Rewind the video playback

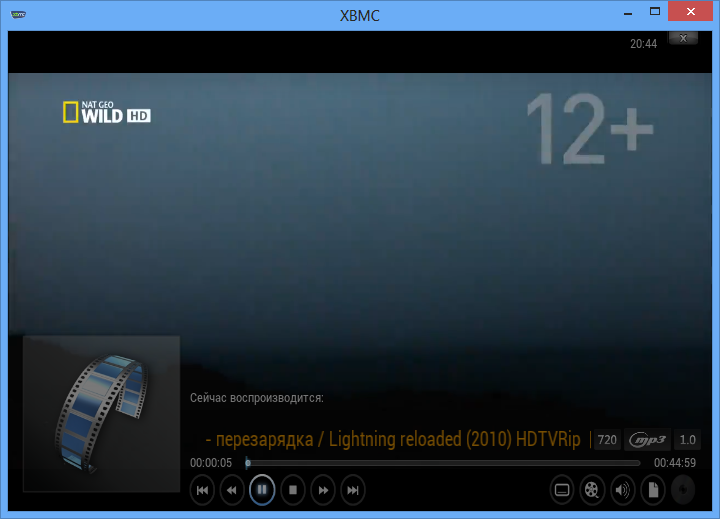point(232,490)
